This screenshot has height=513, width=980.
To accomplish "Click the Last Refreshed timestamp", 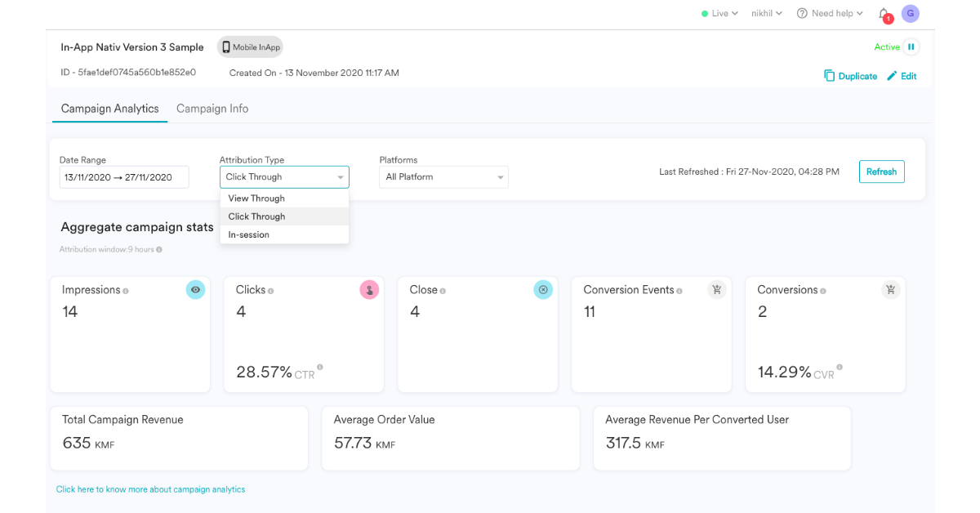I will pyautogui.click(x=750, y=172).
